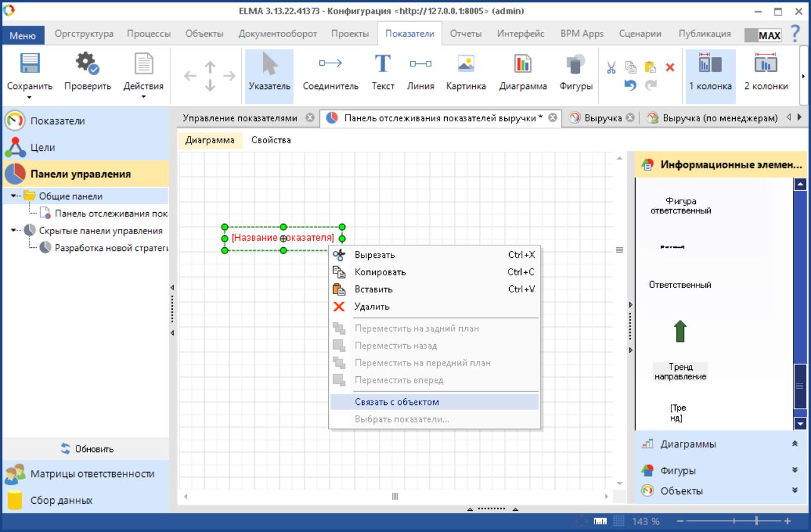Image resolution: width=811 pixels, height=532 pixels.
Task: Choose Вставить in context menu
Action: (434, 289)
